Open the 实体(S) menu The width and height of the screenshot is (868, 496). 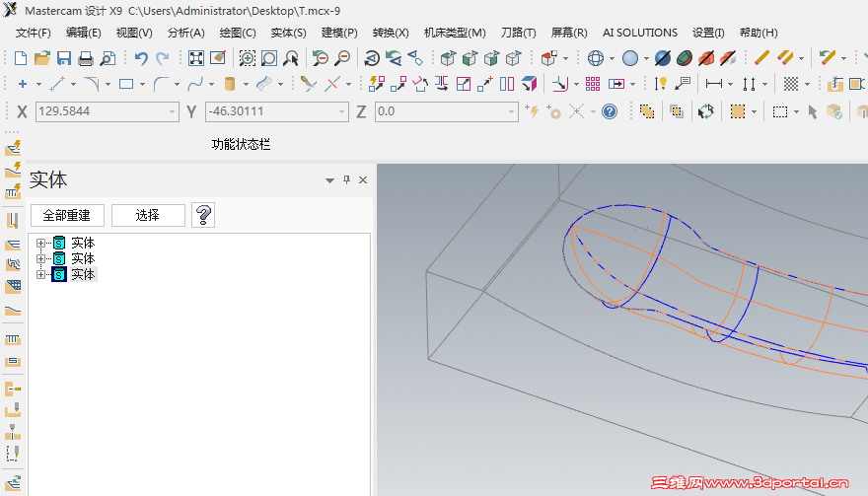click(x=288, y=33)
